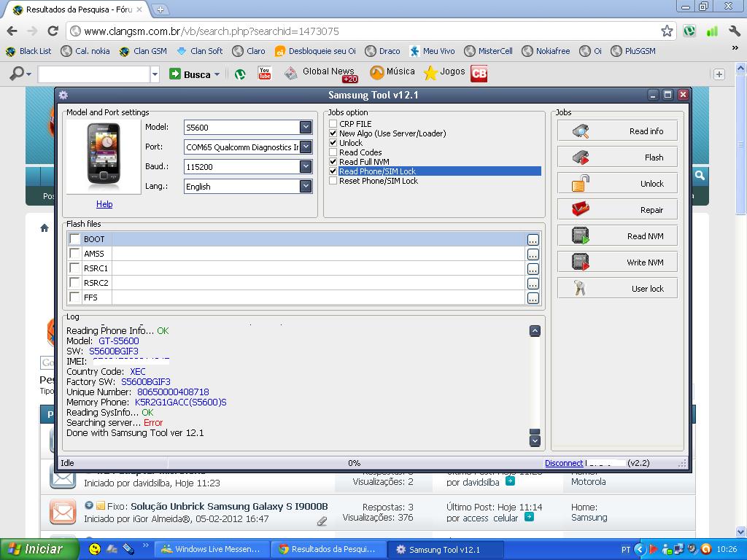Click the forum home icon on the webpage

tap(44, 228)
